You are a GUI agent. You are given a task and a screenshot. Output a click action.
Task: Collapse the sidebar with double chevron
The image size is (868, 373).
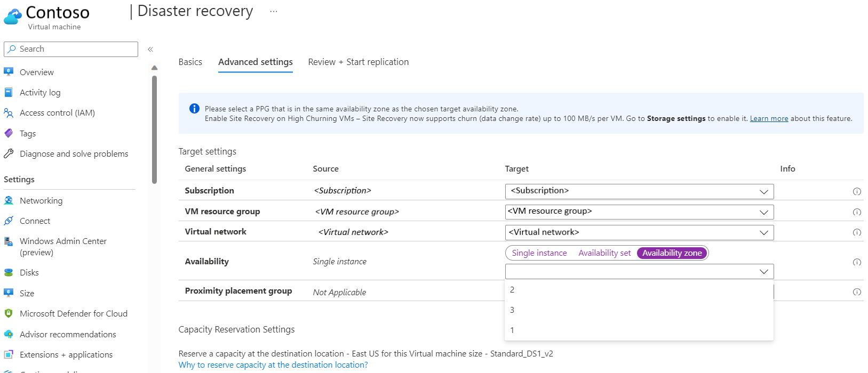tap(150, 49)
